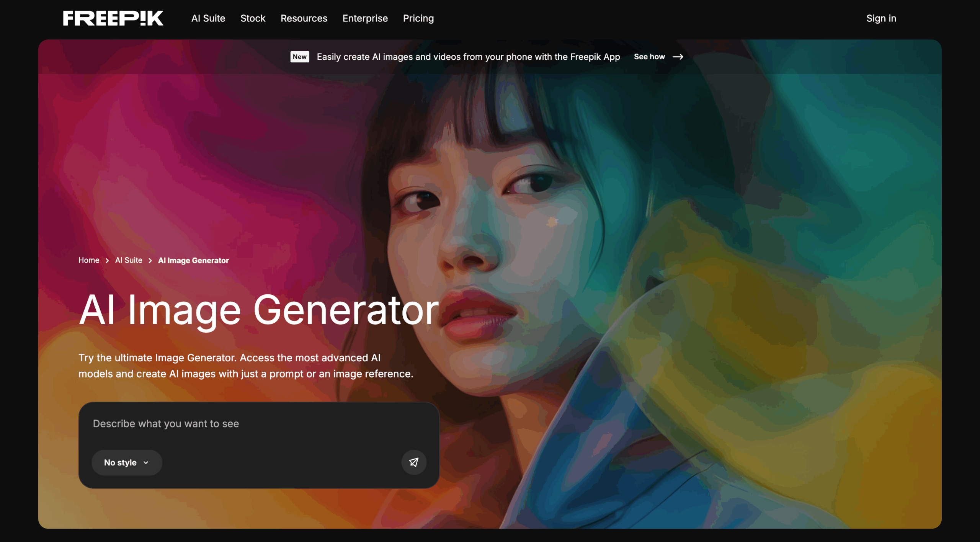
Task: Open the Pricing page
Action: pyautogui.click(x=418, y=18)
